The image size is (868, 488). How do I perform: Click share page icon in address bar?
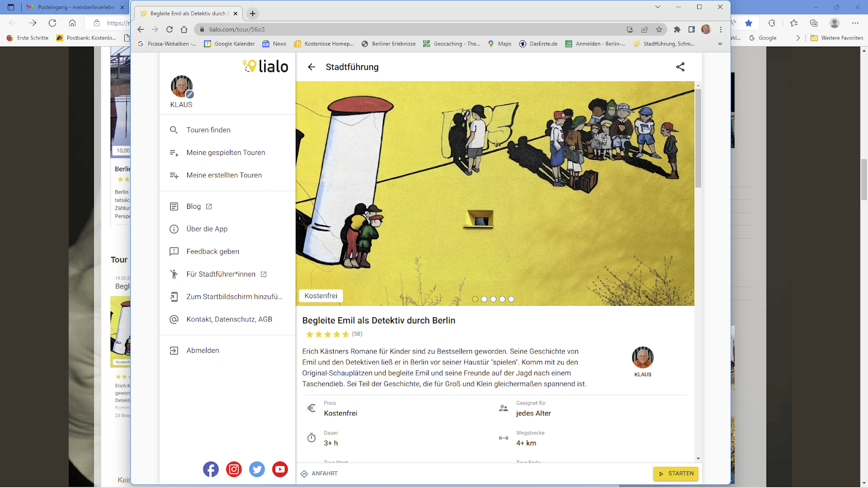(x=644, y=29)
